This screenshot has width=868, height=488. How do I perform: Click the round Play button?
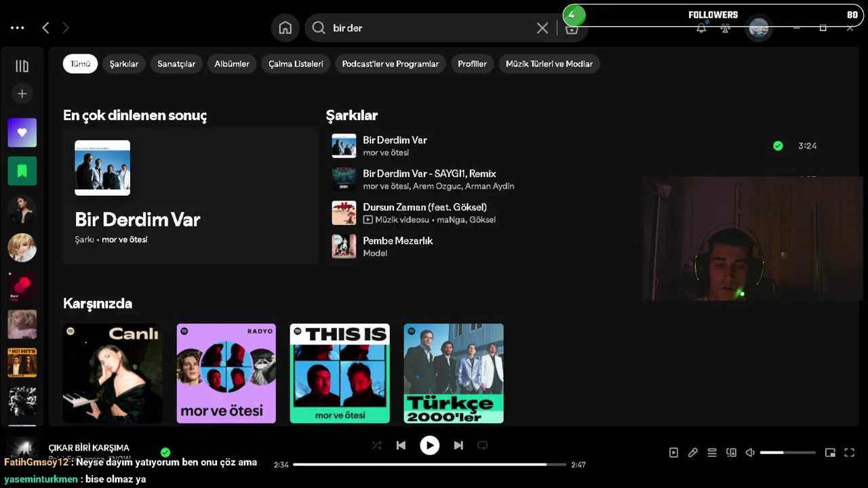pos(429,445)
